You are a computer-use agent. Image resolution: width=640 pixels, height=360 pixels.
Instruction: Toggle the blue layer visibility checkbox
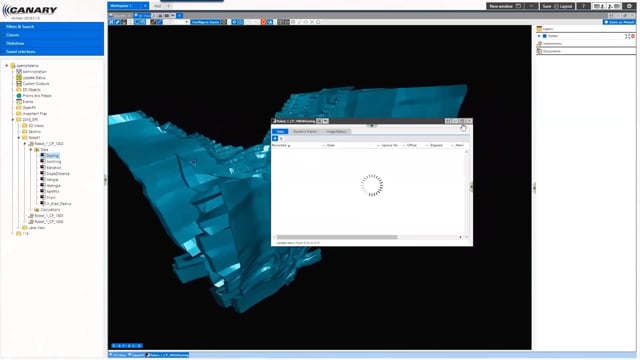point(544,36)
